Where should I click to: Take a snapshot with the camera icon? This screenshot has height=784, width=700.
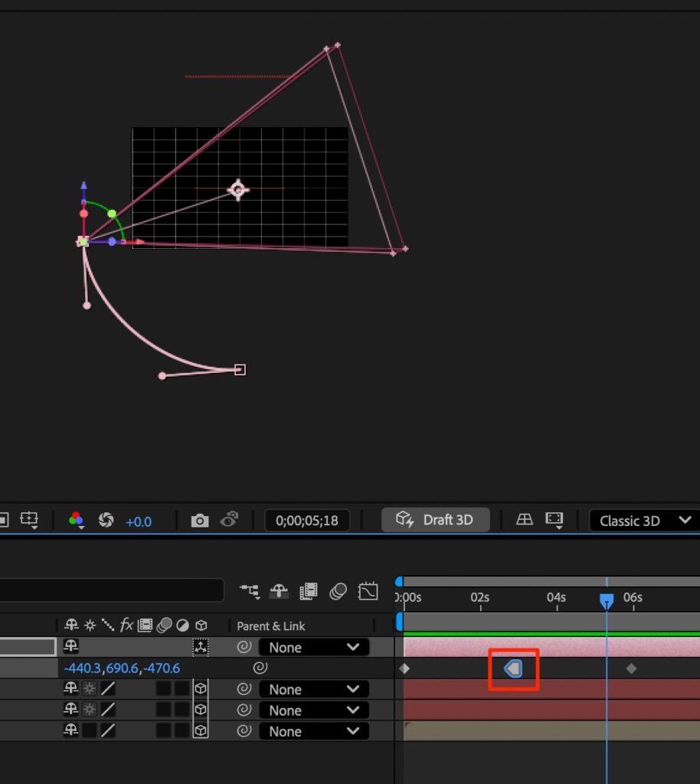(x=200, y=521)
